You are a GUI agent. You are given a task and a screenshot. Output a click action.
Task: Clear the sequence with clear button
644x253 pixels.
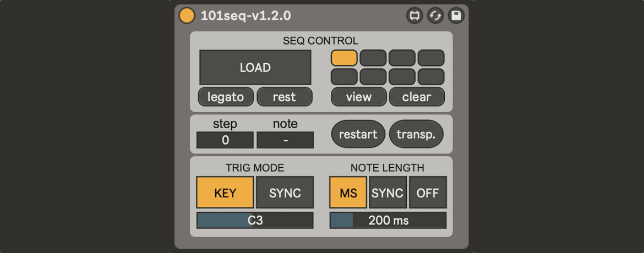click(417, 97)
